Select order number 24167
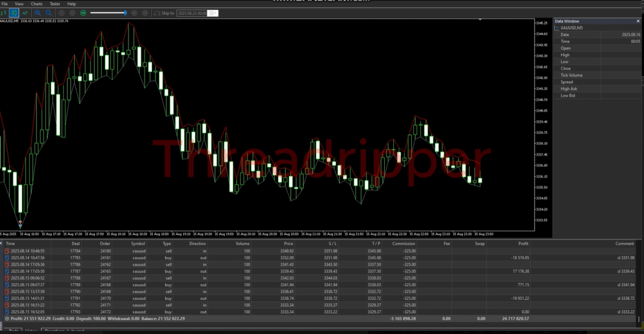The image size is (644, 334). pos(105,278)
